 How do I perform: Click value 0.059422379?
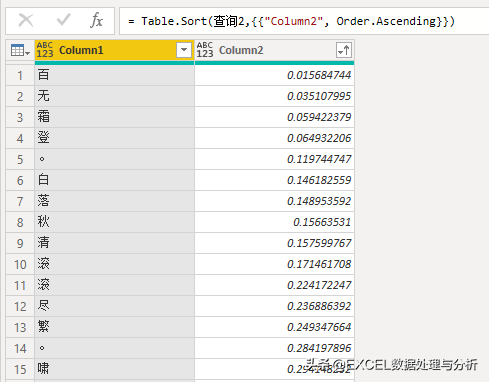tap(319, 117)
